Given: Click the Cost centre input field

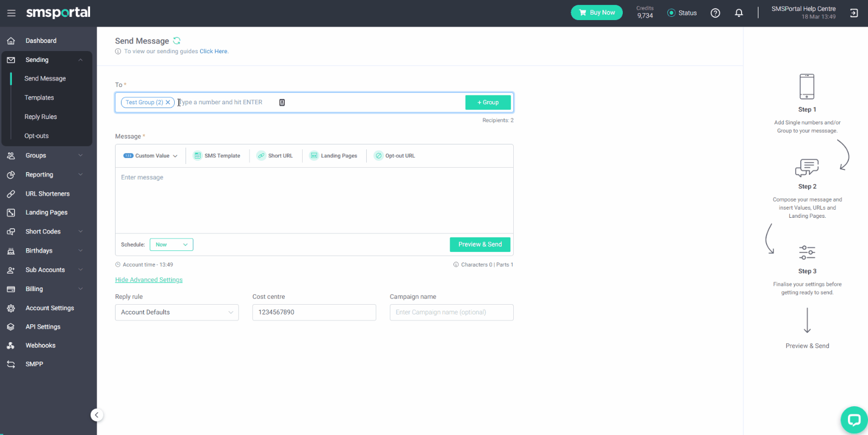Looking at the screenshot, I should [314, 312].
